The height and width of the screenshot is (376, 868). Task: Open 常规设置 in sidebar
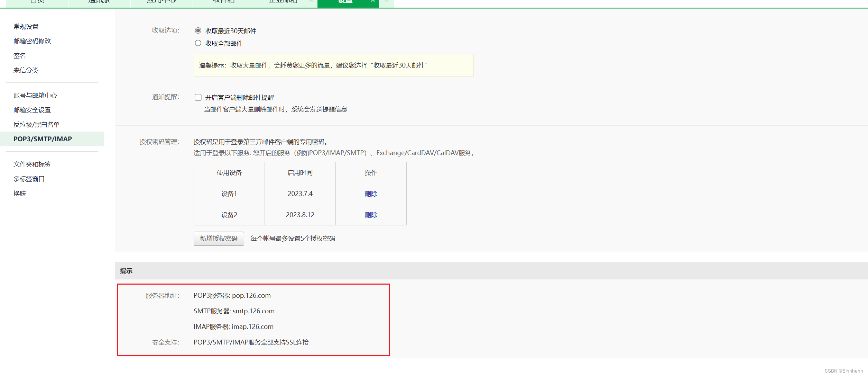click(x=26, y=27)
